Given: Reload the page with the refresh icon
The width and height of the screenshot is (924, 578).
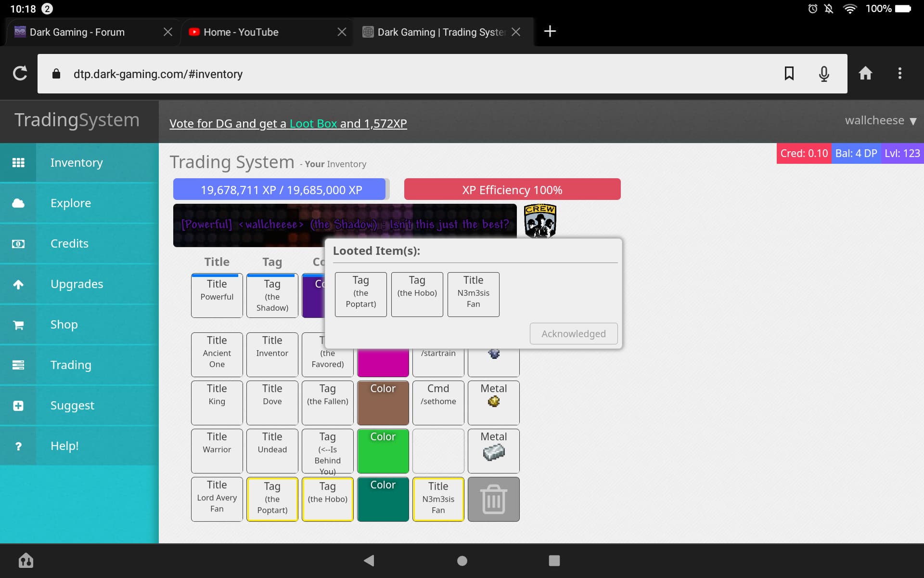Looking at the screenshot, I should pyautogui.click(x=20, y=73).
